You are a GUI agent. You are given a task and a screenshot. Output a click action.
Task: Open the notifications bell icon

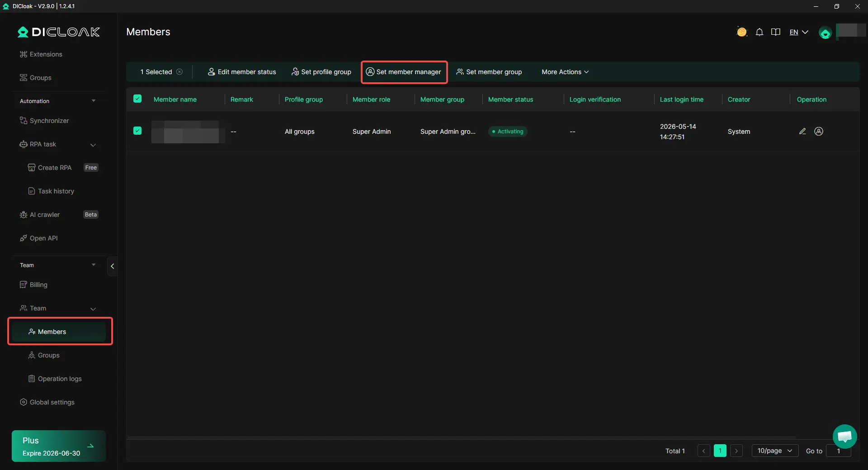(759, 32)
